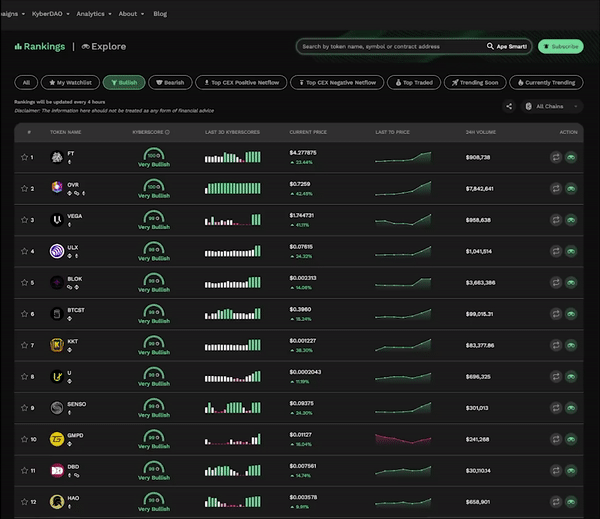Click swap icon for BLOK row
Screen dimensions: 600x519
(556, 283)
